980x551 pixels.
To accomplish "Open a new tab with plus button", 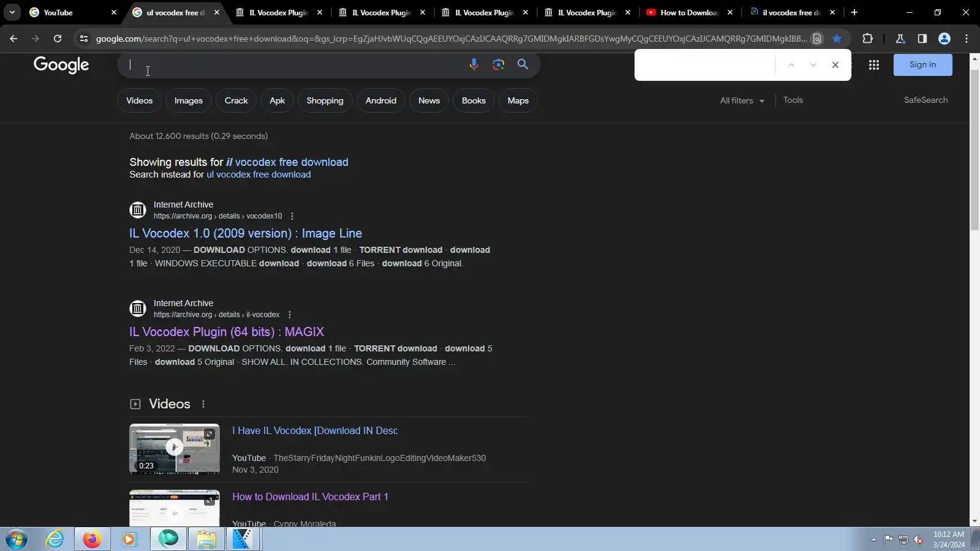I will coord(854,12).
